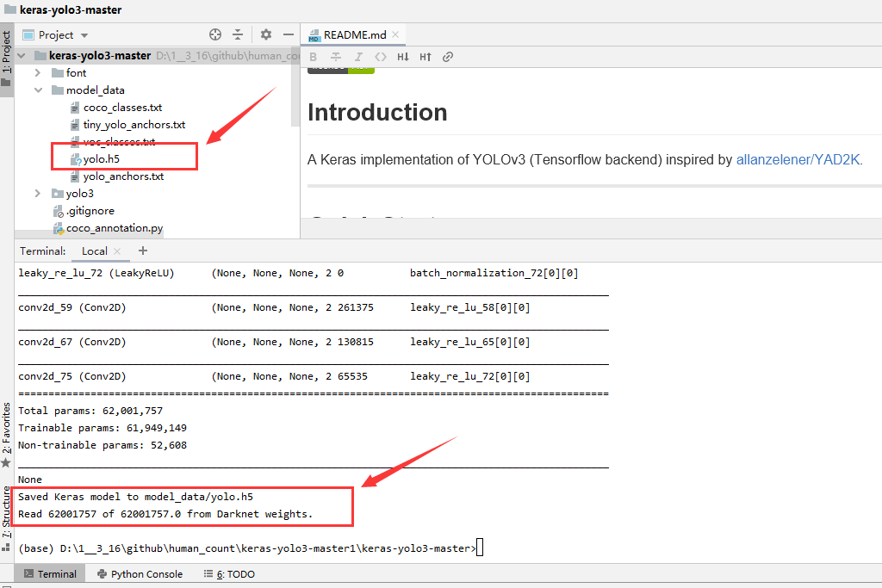This screenshot has height=588, width=882.
Task: Insert a link using the chain icon
Action: click(448, 57)
